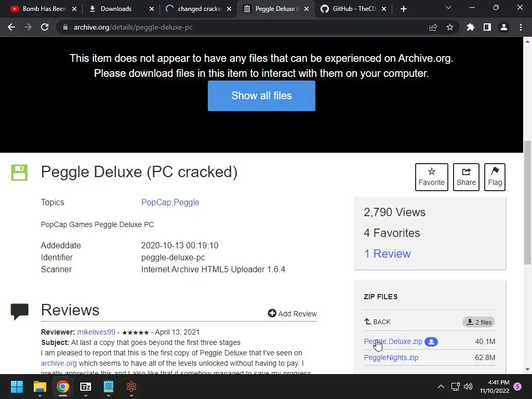Click the green floppy disk software icon
This screenshot has width=532, height=399.
tap(19, 172)
